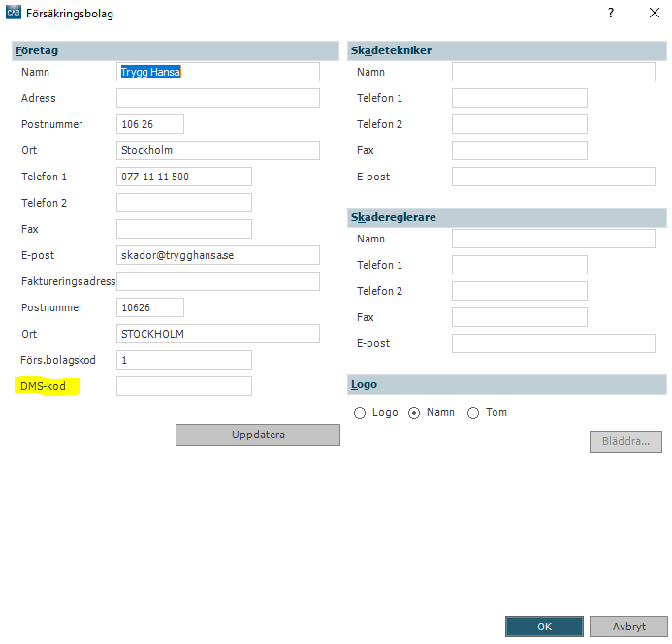Click the Skadetekniker E-post field

point(554,177)
